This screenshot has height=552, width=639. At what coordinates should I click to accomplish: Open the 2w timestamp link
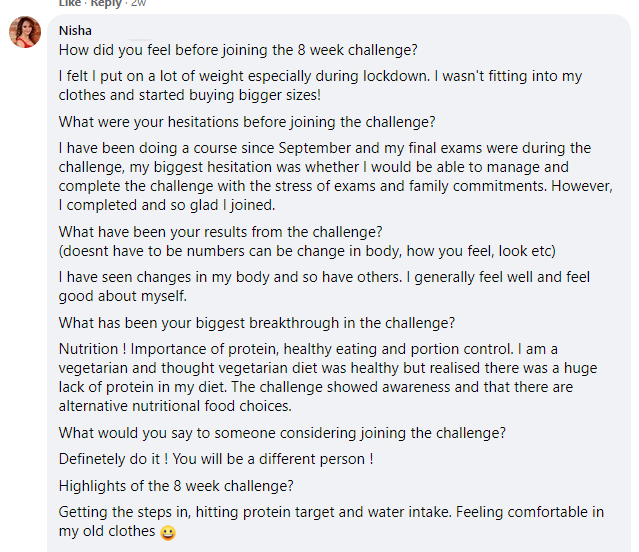[x=139, y=3]
